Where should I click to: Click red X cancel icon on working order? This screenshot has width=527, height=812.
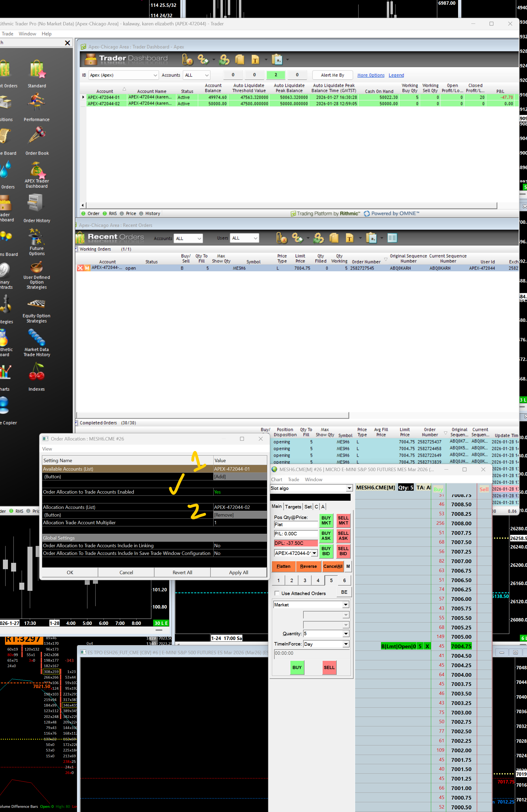pyautogui.click(x=81, y=268)
